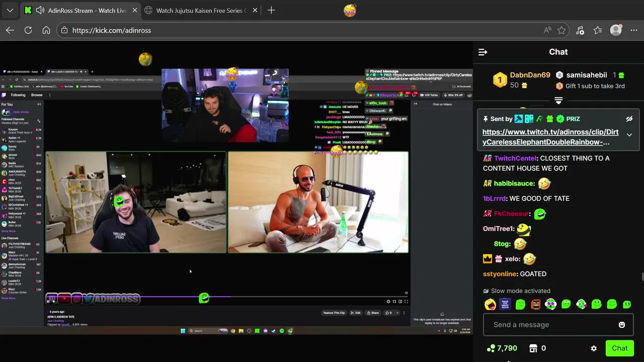Open TwitchCentel's user card
Viewport: 644px width, 362px height.
click(515, 158)
